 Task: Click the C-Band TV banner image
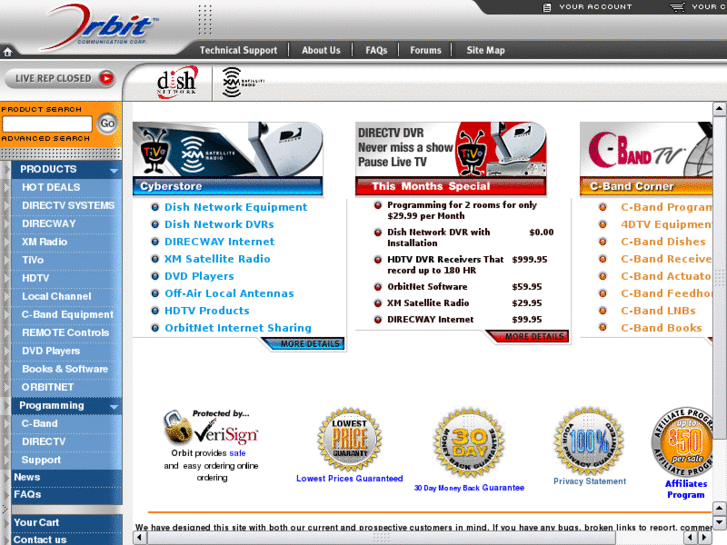coord(646,149)
